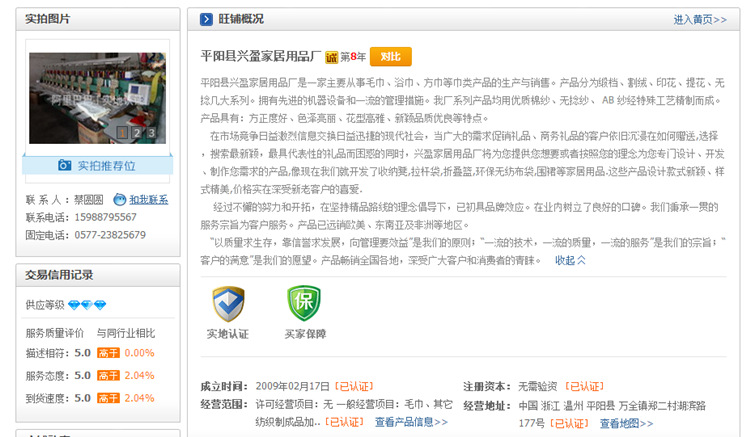Click the green 买家保障 shield icon
This screenshot has height=437, width=750.
(304, 304)
